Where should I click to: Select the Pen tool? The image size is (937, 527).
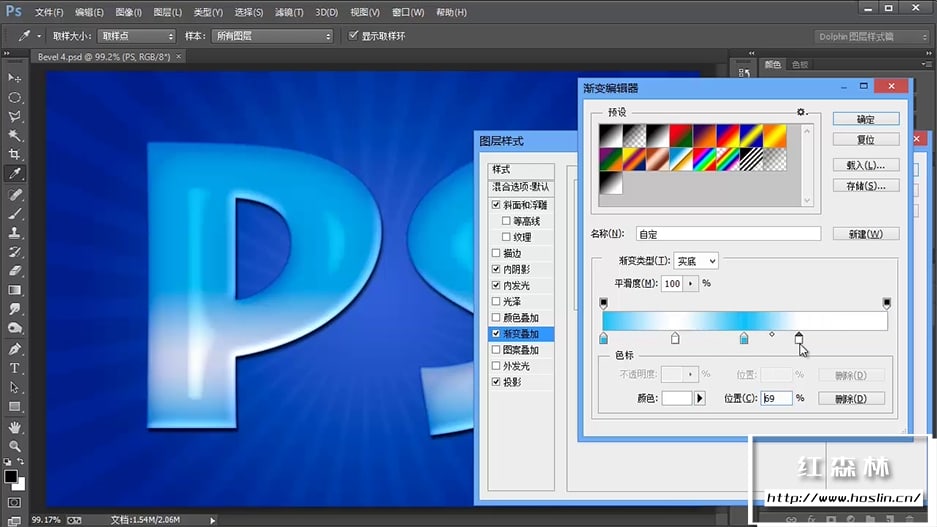coord(14,350)
